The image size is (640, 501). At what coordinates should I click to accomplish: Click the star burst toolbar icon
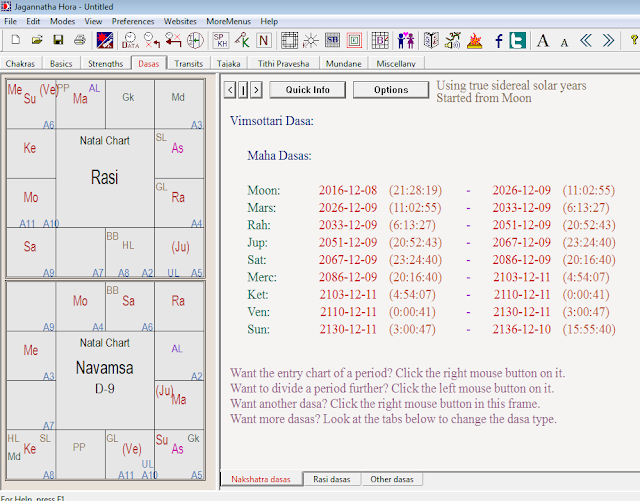pos(311,40)
